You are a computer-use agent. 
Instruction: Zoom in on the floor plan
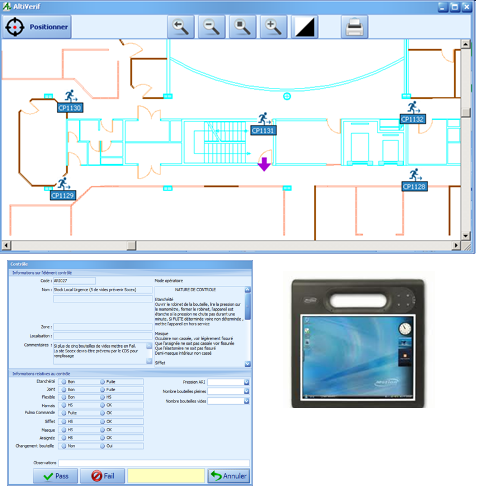274,27
